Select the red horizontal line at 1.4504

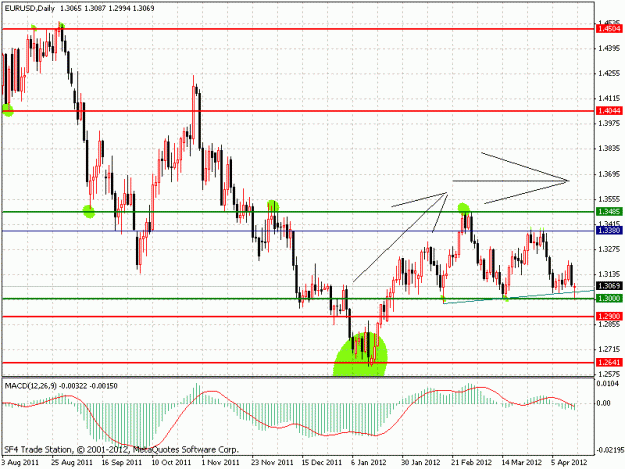pyautogui.click(x=298, y=29)
